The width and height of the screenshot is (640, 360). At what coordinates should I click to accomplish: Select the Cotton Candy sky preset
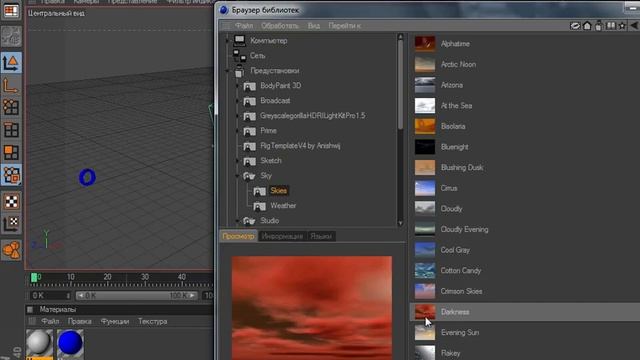[x=461, y=271]
